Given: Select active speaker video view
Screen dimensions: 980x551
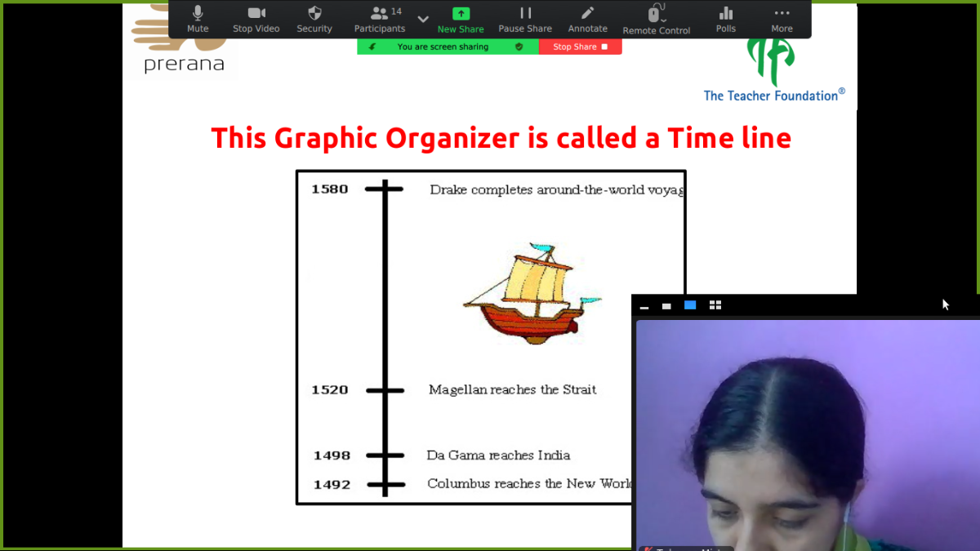Looking at the screenshot, I should click(690, 305).
